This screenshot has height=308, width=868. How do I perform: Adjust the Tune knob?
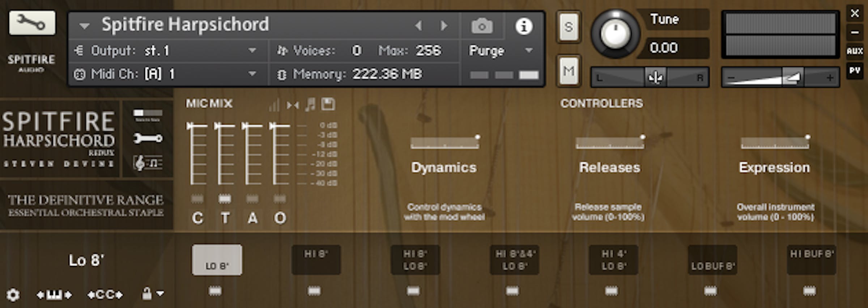(x=615, y=34)
